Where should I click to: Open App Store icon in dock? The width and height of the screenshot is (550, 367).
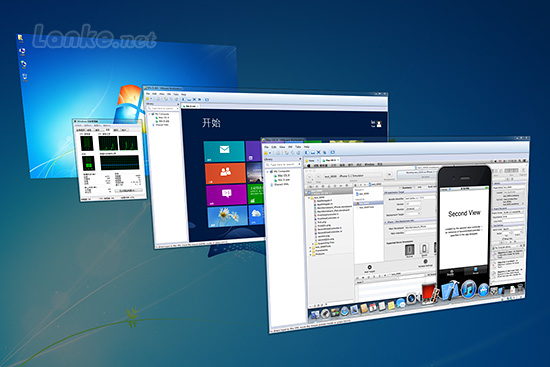484,290
